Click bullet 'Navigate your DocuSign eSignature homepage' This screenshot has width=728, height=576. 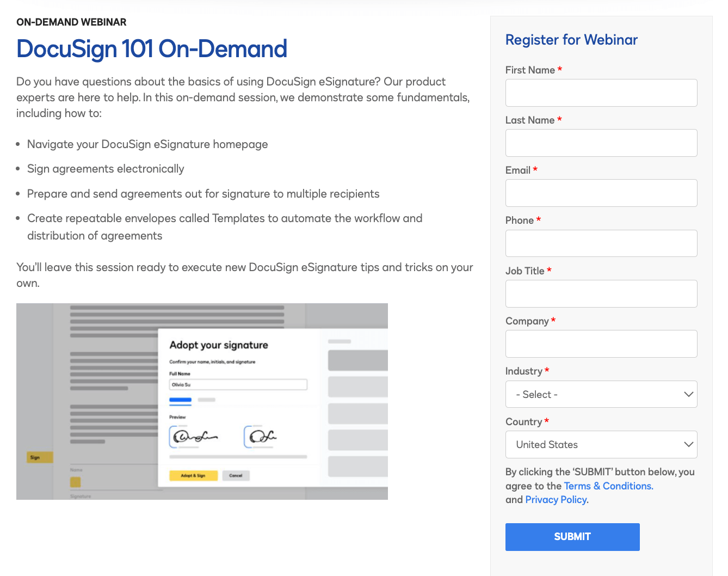pos(147,144)
